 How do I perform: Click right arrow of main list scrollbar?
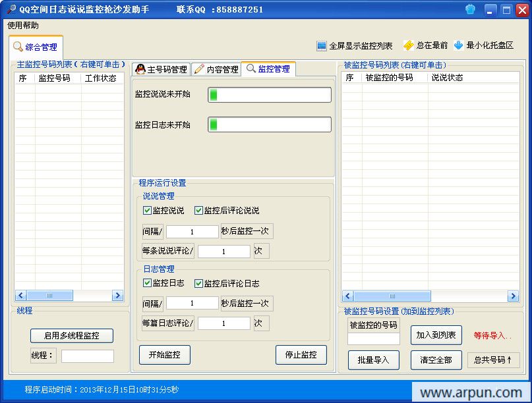click(118, 296)
